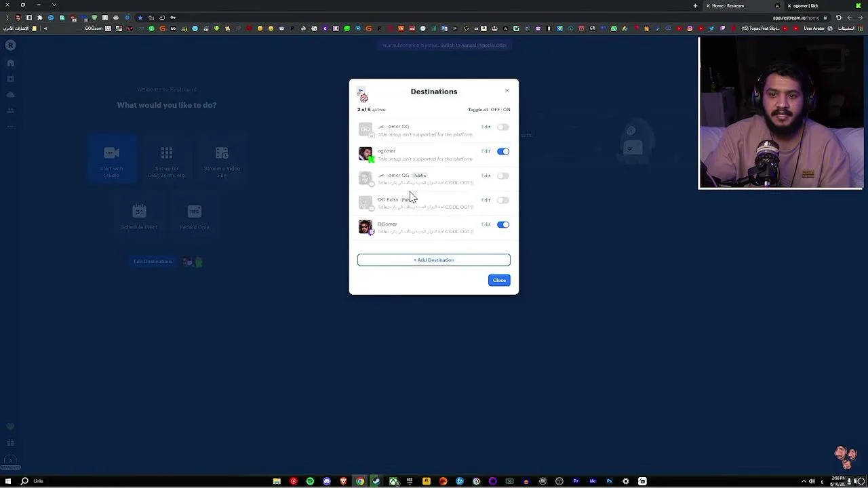
Task: Edit the OGomer Twitch destination
Action: coord(486,224)
